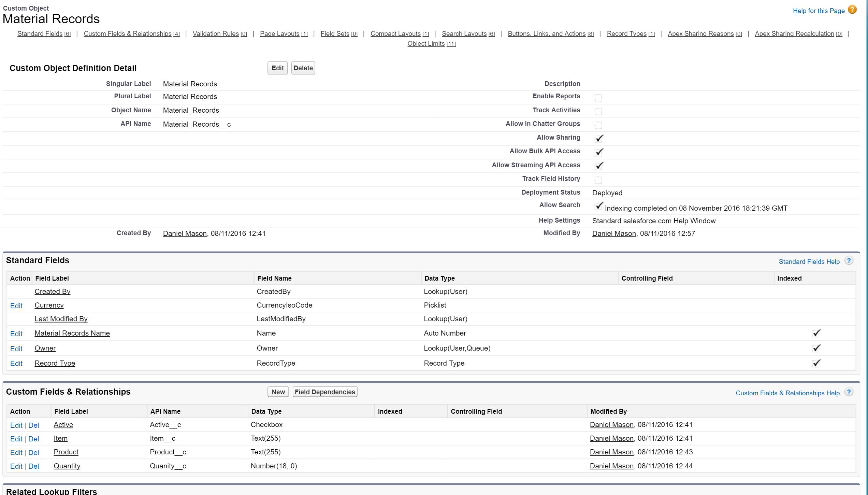This screenshot has width=868, height=495.
Task: Toggle the Enable Reports checkbox
Action: pos(598,98)
